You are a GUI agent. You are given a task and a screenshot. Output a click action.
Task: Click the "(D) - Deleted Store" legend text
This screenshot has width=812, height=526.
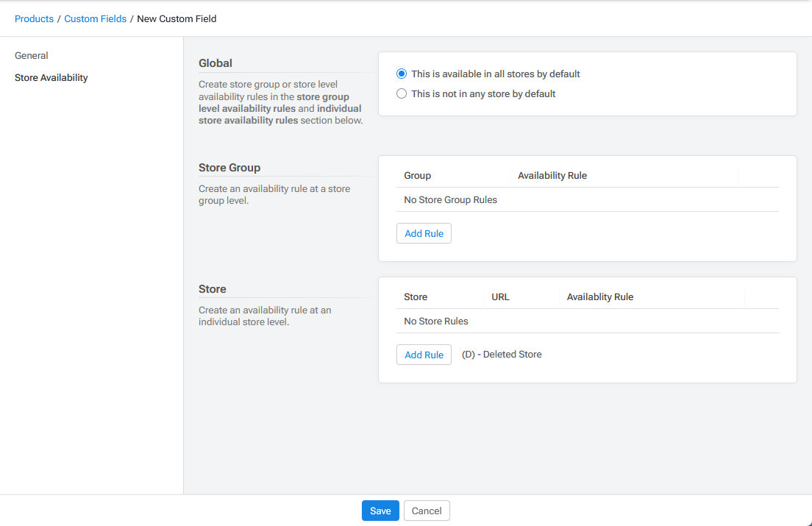[x=502, y=354]
